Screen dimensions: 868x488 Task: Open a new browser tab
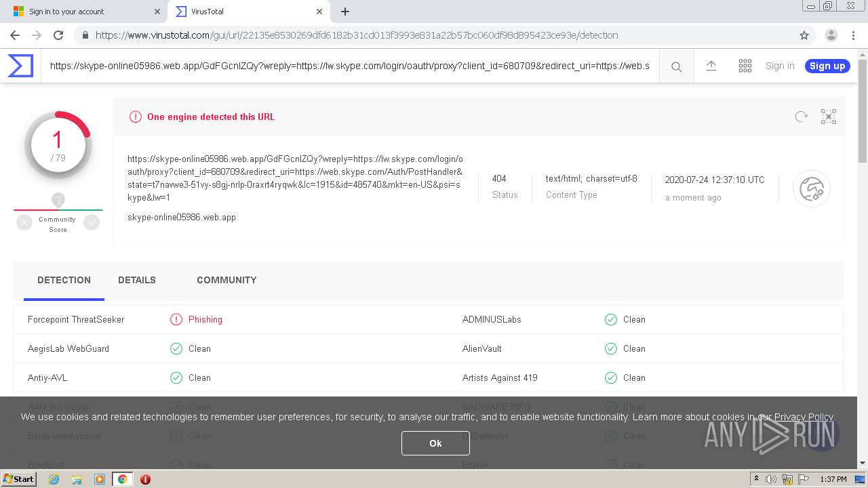344,12
